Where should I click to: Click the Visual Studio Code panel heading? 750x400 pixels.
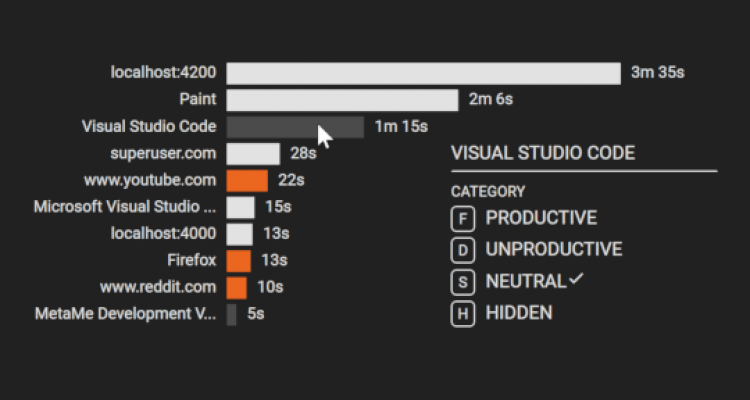[543, 154]
